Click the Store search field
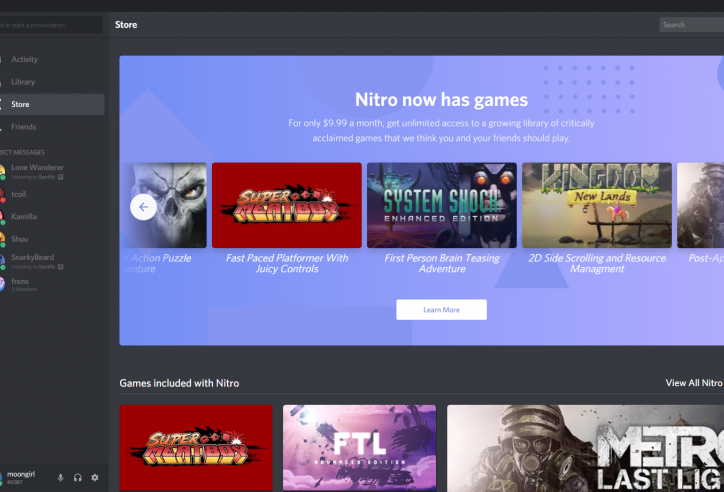724x492 pixels. tap(692, 25)
